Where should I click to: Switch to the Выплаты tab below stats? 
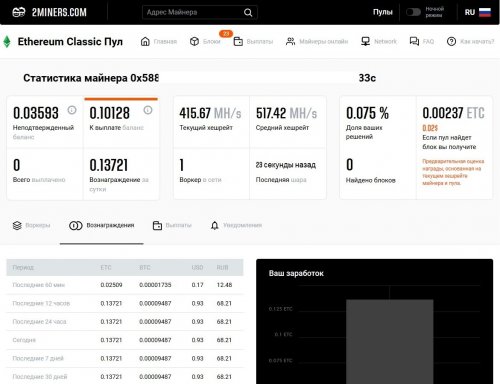tap(178, 225)
